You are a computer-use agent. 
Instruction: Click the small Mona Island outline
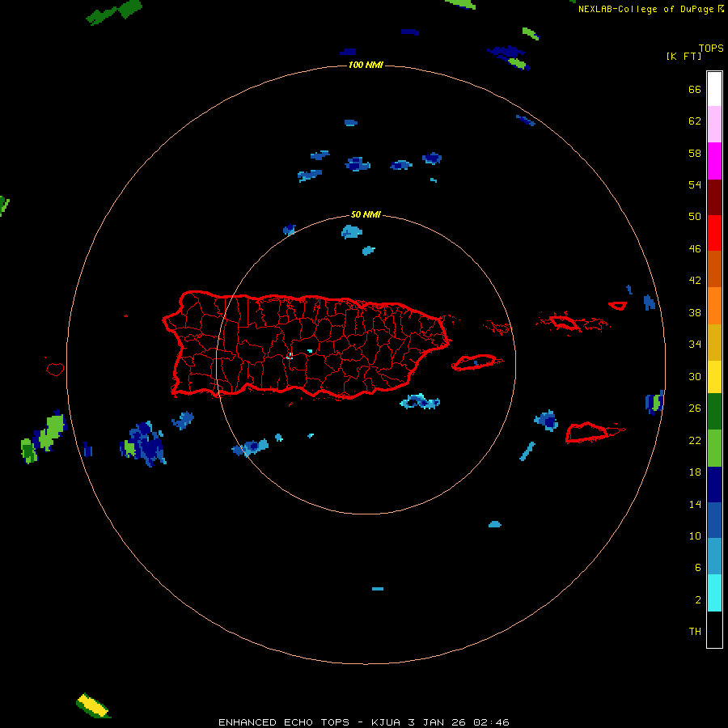tap(55, 369)
